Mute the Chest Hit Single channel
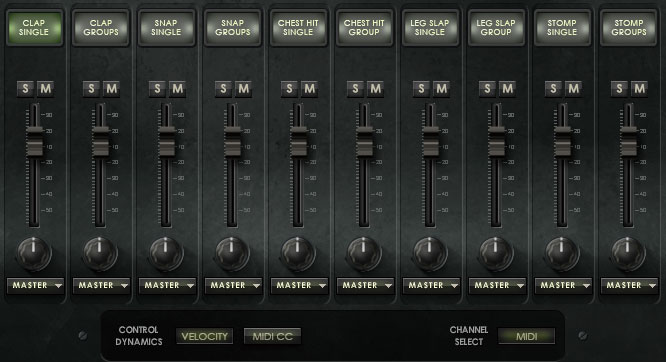The image size is (666, 362). coord(309,89)
